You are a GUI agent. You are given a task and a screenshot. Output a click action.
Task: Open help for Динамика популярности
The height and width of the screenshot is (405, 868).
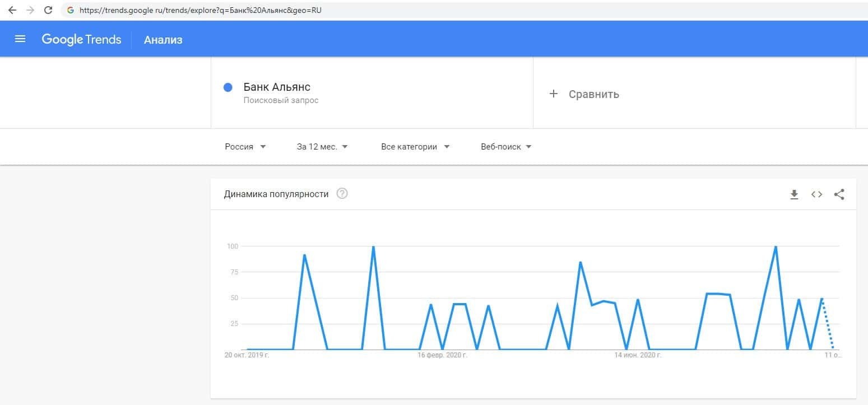pyautogui.click(x=342, y=194)
